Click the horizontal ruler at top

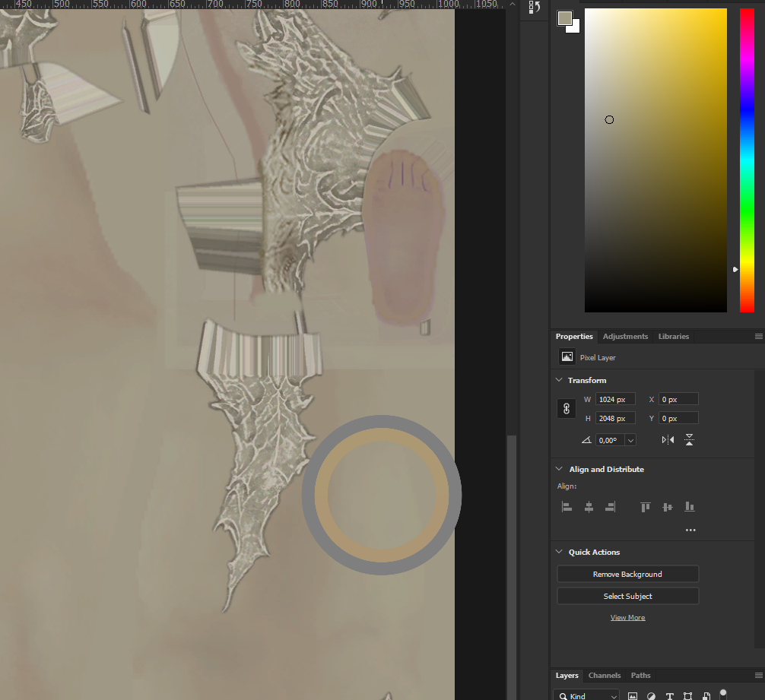(252, 5)
